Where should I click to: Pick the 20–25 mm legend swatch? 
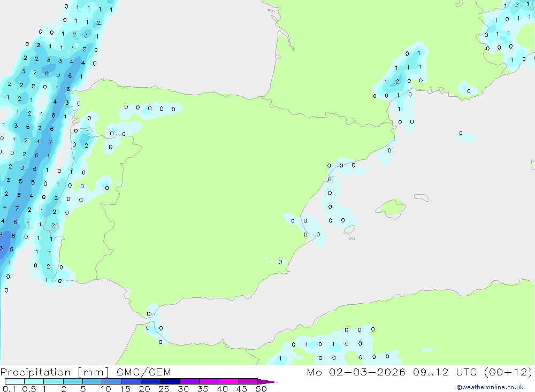tap(151, 381)
